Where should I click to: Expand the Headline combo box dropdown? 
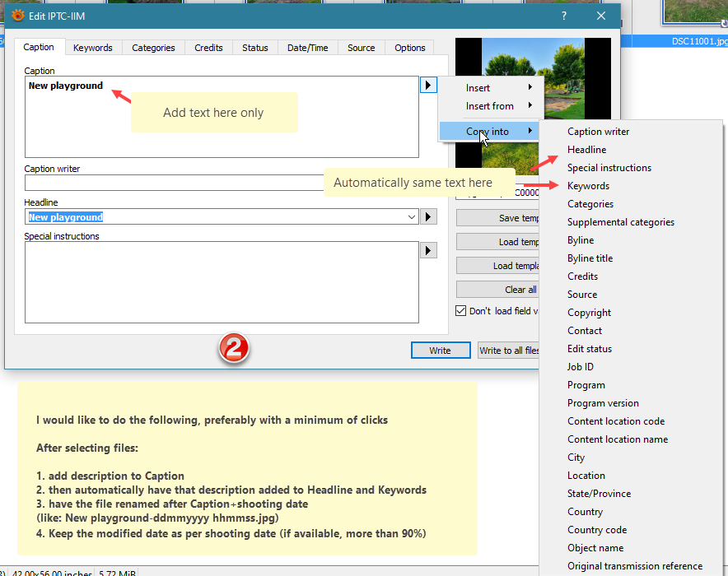click(412, 216)
